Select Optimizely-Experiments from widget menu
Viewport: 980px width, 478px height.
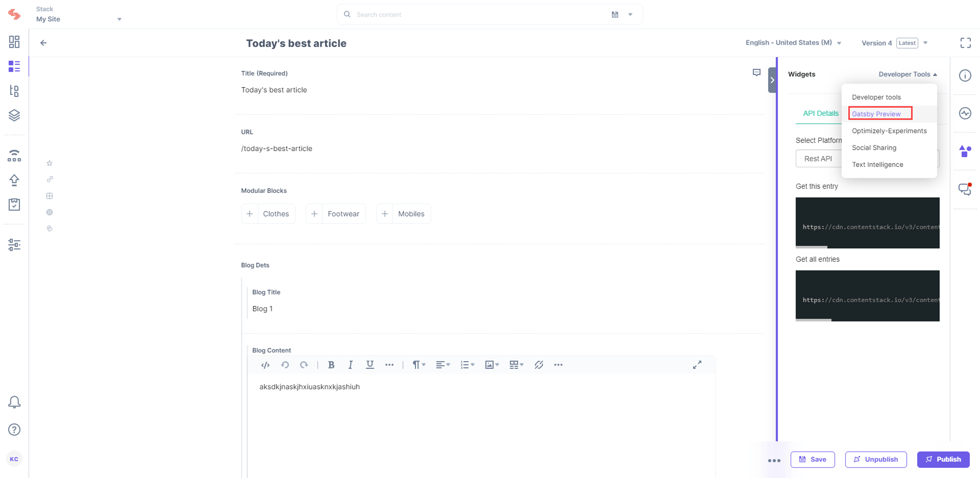[x=889, y=131]
